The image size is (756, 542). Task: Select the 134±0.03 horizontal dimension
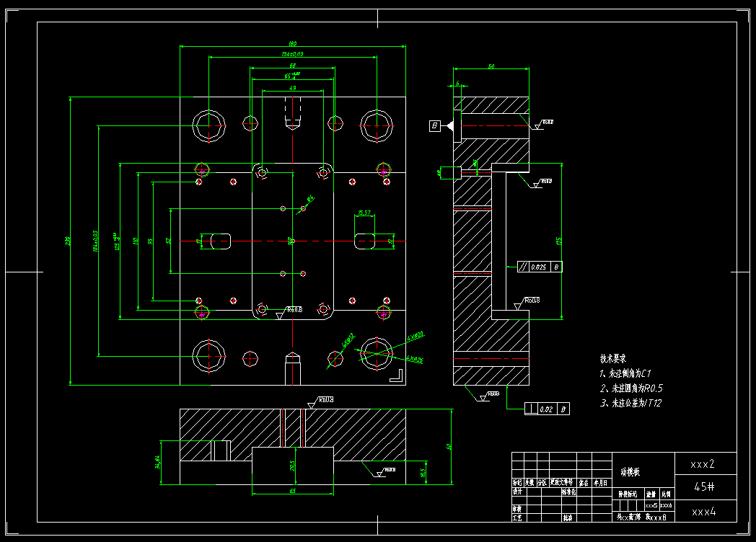tap(293, 54)
